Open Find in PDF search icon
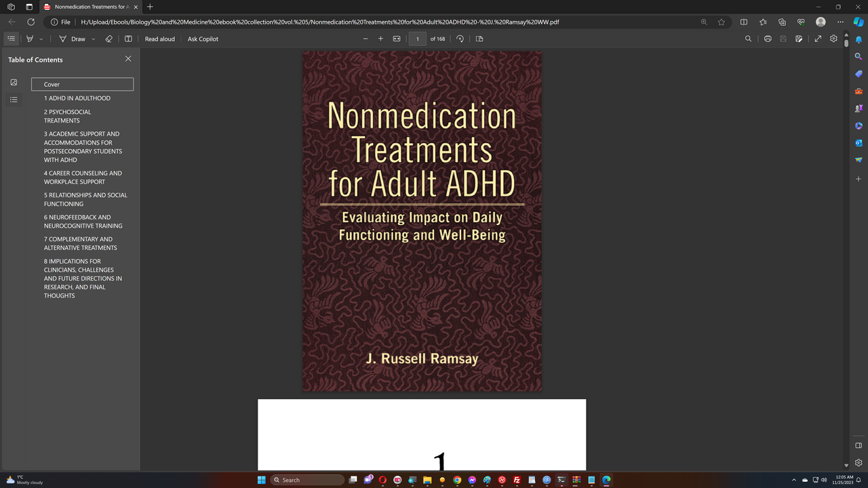Screen dimensions: 868x488 tap(748, 39)
